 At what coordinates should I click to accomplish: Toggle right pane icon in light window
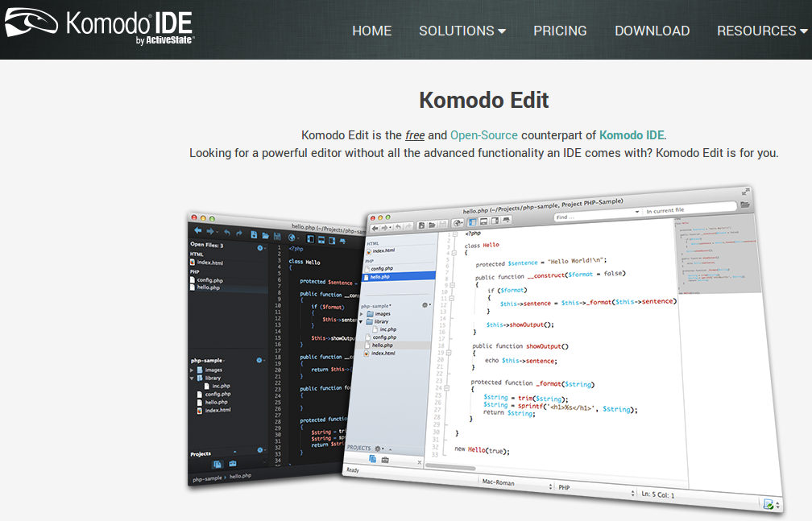point(495,221)
